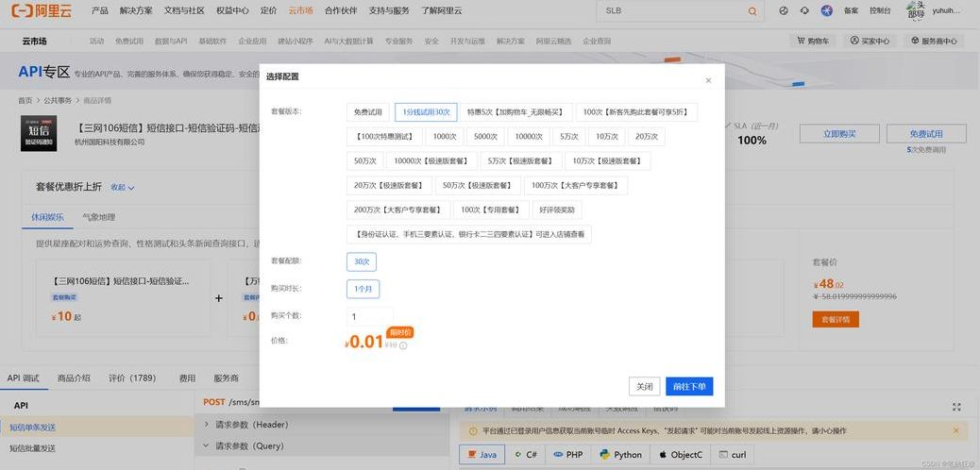Choose the 1分钱试用30次 package
Screen dimensions: 980x470
[426, 112]
